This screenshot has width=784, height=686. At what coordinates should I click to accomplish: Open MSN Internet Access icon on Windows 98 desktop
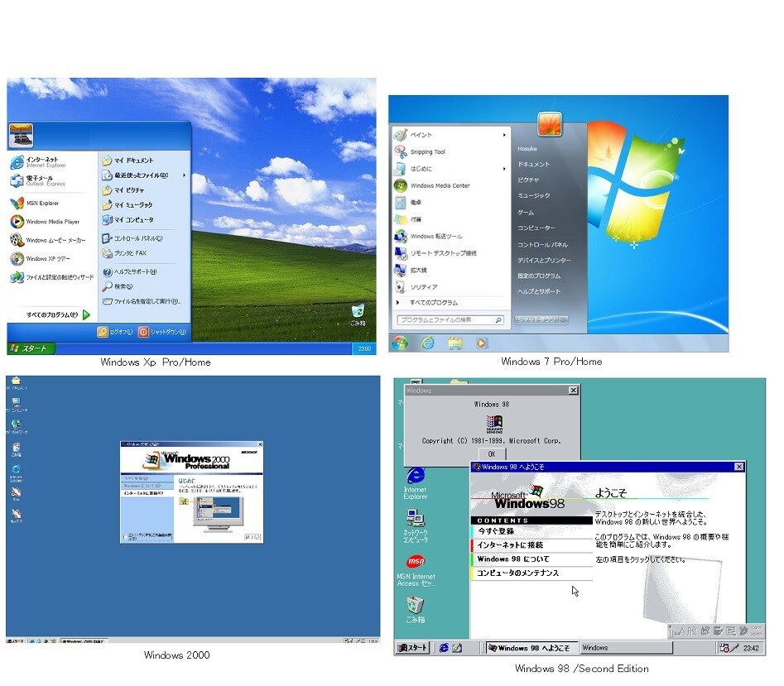[x=416, y=570]
